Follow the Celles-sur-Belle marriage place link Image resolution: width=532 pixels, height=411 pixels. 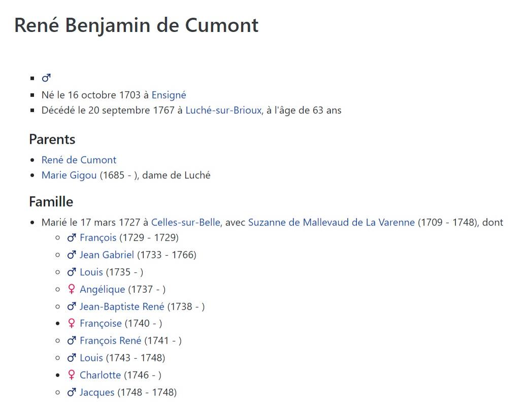[x=186, y=222]
